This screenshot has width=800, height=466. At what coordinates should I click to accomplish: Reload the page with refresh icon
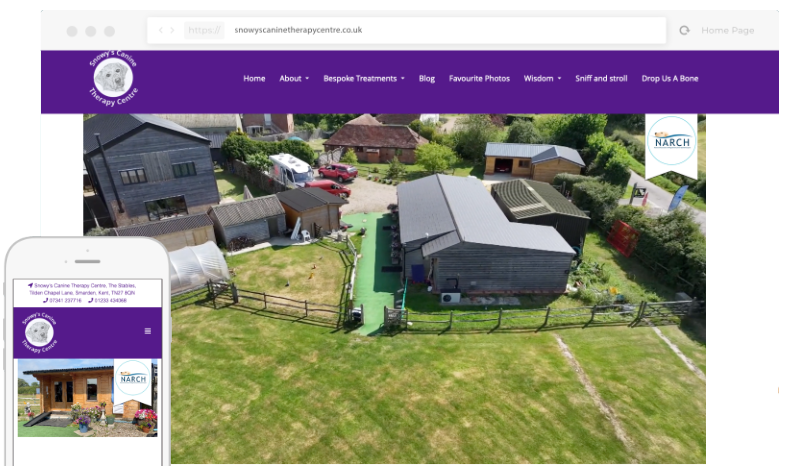pyautogui.click(x=685, y=30)
